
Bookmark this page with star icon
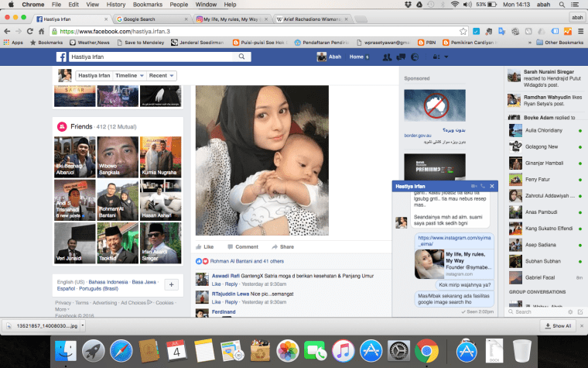[463, 32]
